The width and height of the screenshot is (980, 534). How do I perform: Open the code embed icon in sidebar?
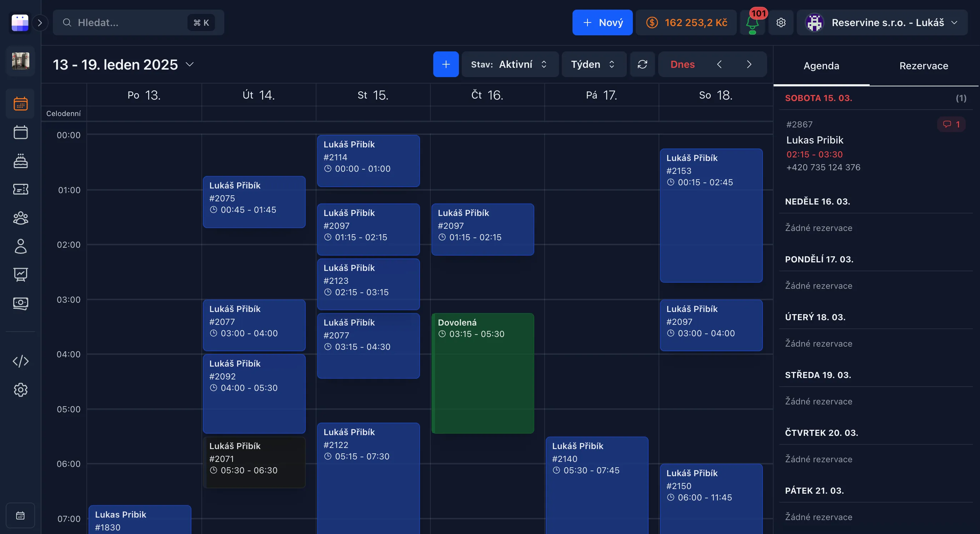coord(21,361)
